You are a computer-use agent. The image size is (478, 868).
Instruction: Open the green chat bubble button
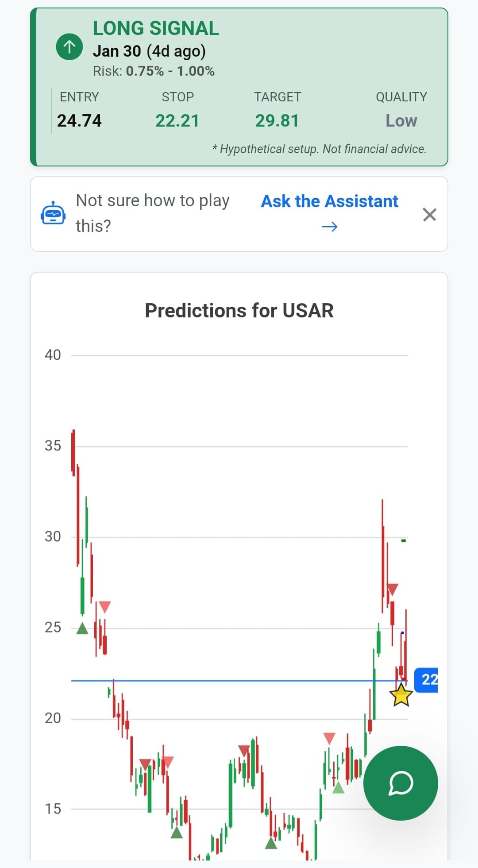click(x=401, y=783)
